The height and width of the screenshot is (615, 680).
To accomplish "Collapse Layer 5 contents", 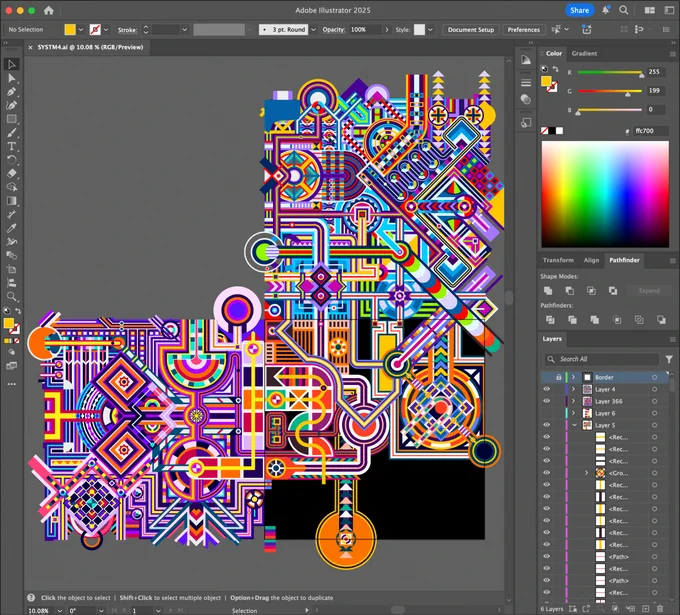I will (x=574, y=425).
